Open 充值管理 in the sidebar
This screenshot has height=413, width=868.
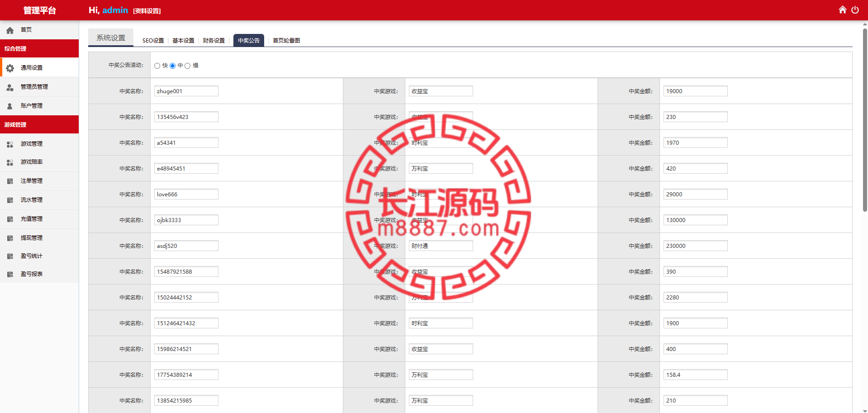point(32,219)
